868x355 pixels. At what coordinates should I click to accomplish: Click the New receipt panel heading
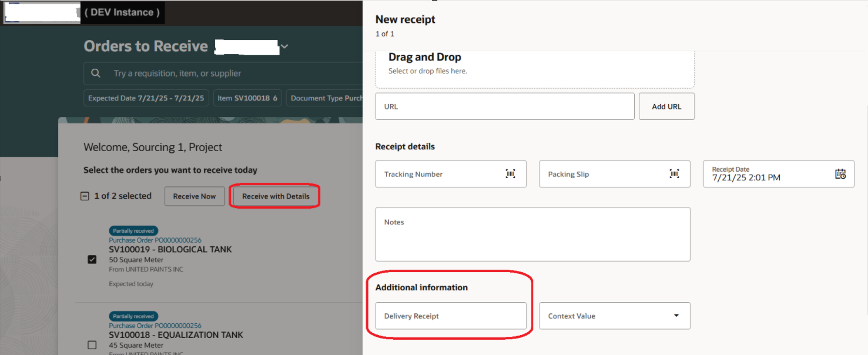click(405, 19)
